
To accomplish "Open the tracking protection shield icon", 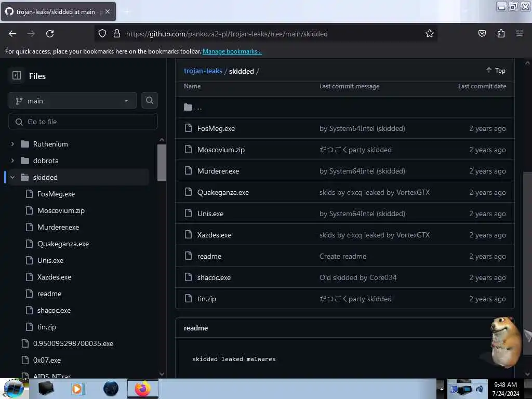I will click(x=102, y=33).
